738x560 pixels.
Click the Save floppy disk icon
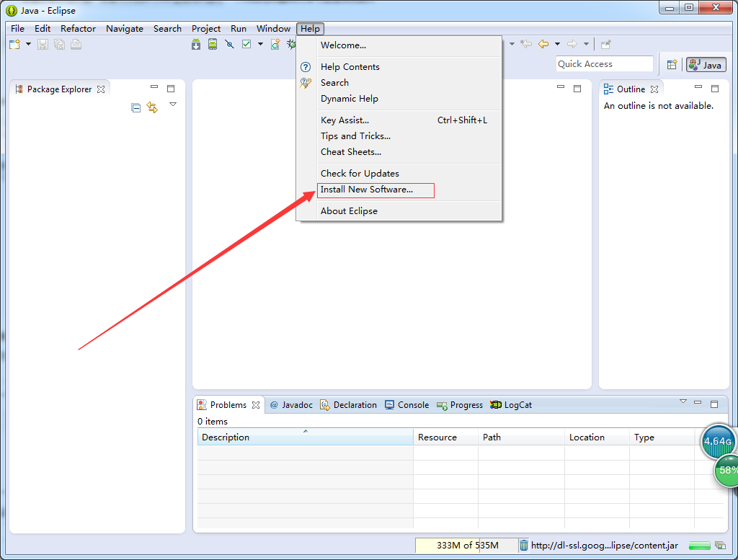tap(43, 44)
